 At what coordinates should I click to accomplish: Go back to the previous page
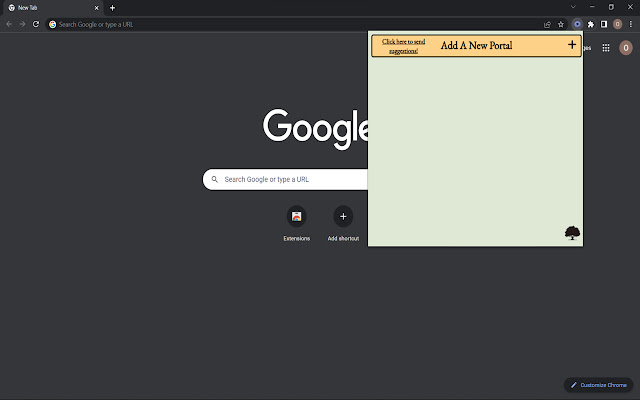pyautogui.click(x=9, y=24)
